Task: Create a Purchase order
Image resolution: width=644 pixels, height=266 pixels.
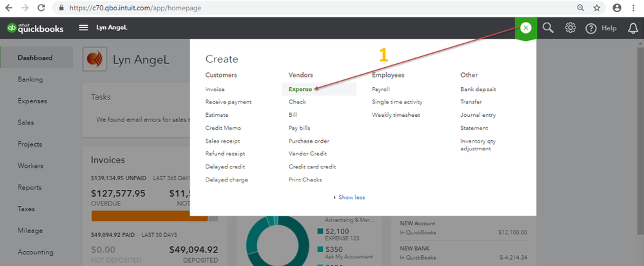Action: (309, 141)
